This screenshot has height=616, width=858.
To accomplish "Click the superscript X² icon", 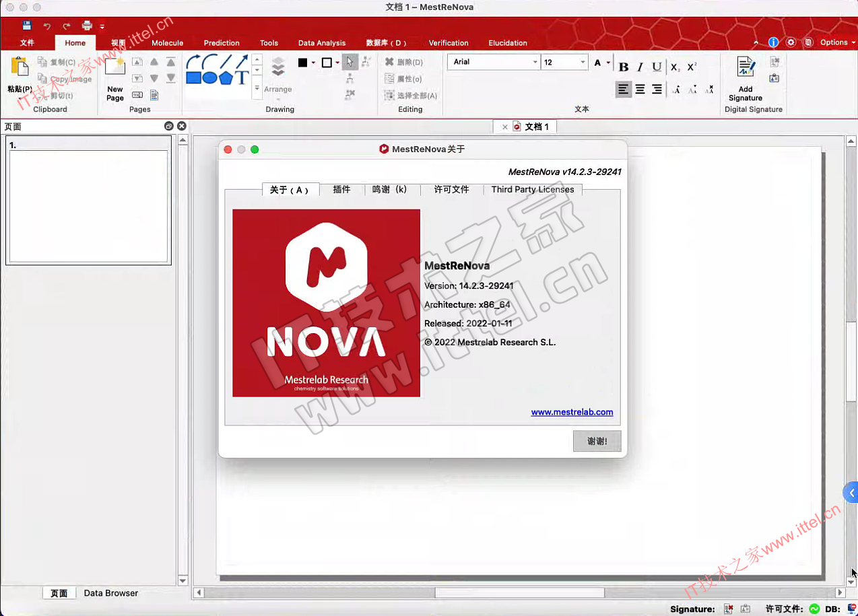I will [692, 67].
